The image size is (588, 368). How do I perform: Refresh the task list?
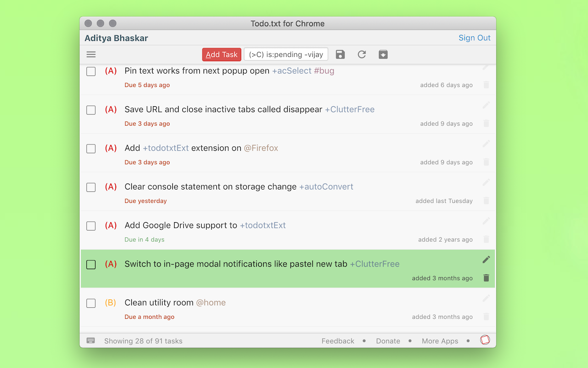[362, 54]
